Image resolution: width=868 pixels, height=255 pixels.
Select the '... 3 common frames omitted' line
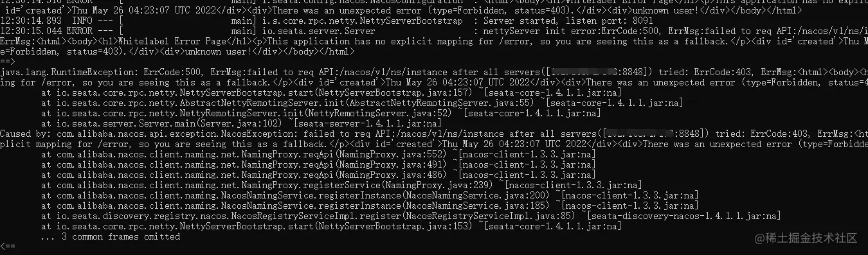pos(110,236)
